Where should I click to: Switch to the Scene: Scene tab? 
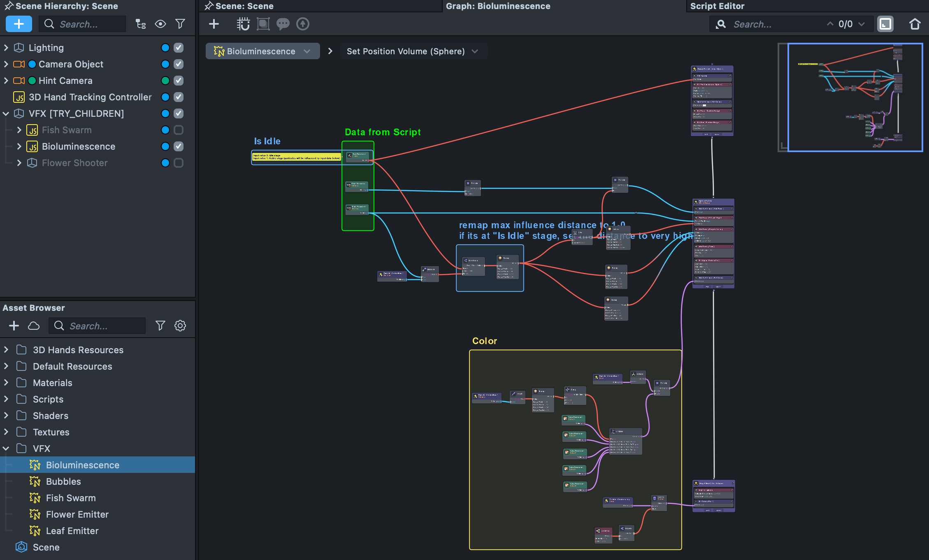(244, 6)
